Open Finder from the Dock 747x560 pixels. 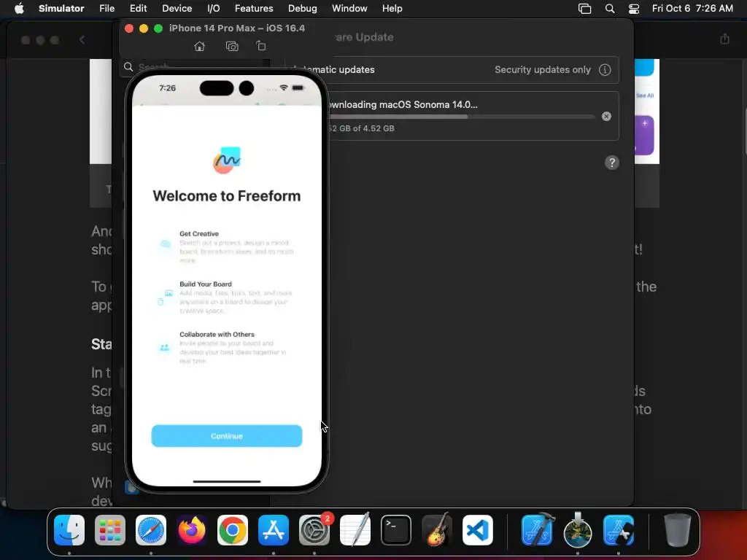pyautogui.click(x=69, y=530)
